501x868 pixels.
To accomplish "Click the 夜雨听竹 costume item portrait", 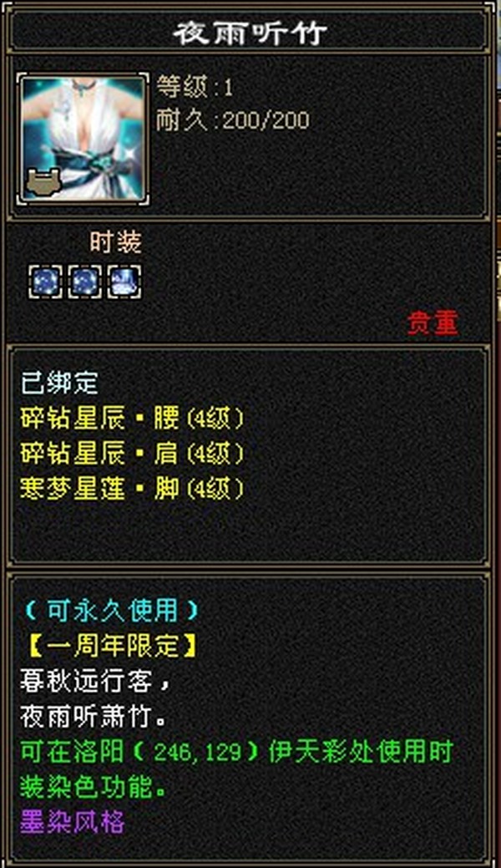I will (84, 138).
